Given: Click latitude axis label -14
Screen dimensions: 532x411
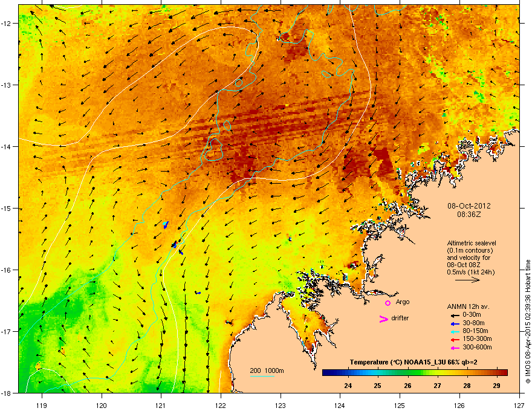Looking at the screenshot, I should [x=6, y=147].
